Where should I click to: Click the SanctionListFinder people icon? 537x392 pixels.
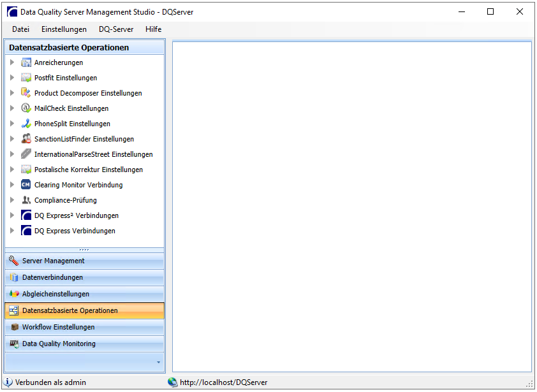click(x=26, y=139)
